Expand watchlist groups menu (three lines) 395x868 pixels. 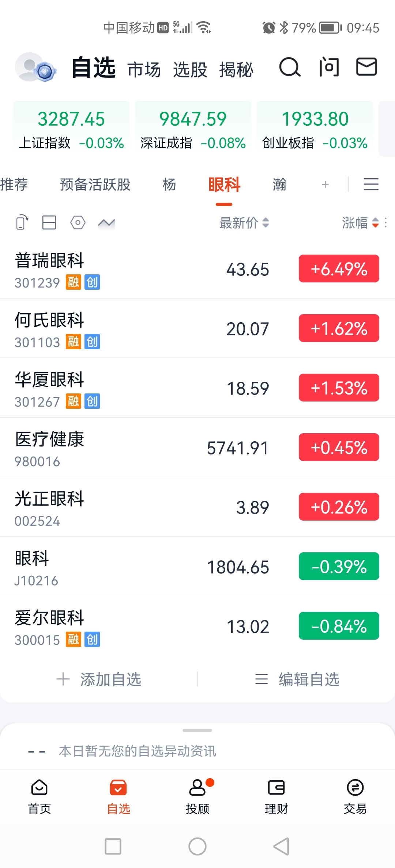tap(371, 184)
